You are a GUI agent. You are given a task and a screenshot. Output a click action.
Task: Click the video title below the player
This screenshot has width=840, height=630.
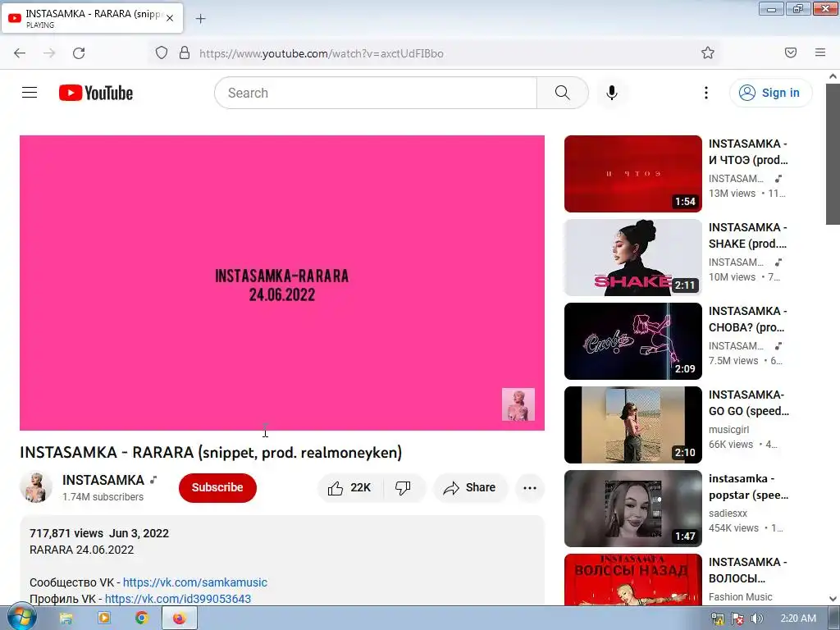[x=211, y=453]
